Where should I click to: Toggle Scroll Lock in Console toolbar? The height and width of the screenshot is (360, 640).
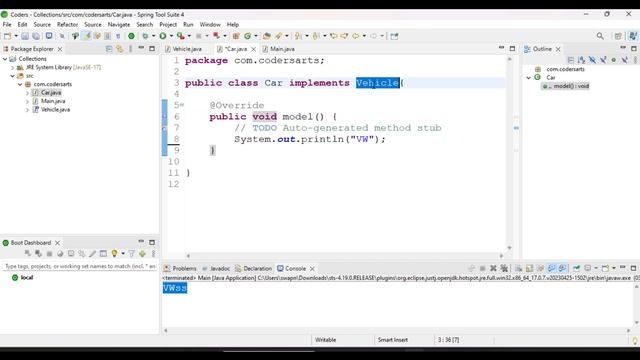tap(529, 268)
